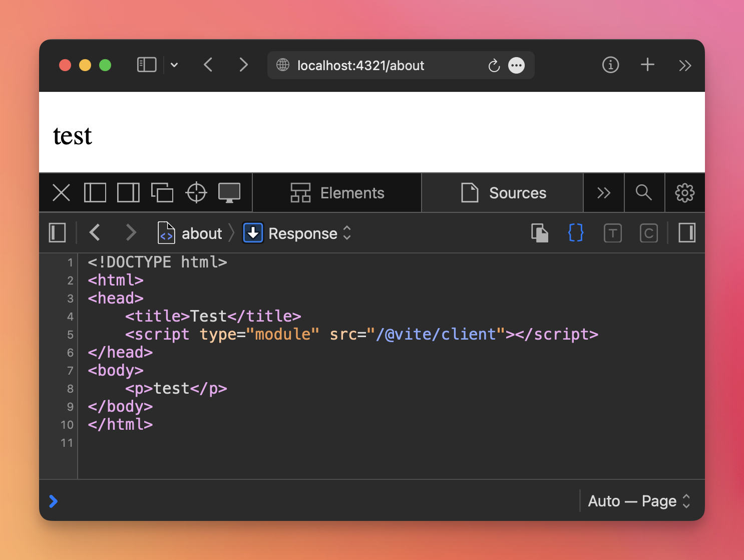Open the inspector search magnifier
This screenshot has height=560, width=744.
click(x=643, y=193)
